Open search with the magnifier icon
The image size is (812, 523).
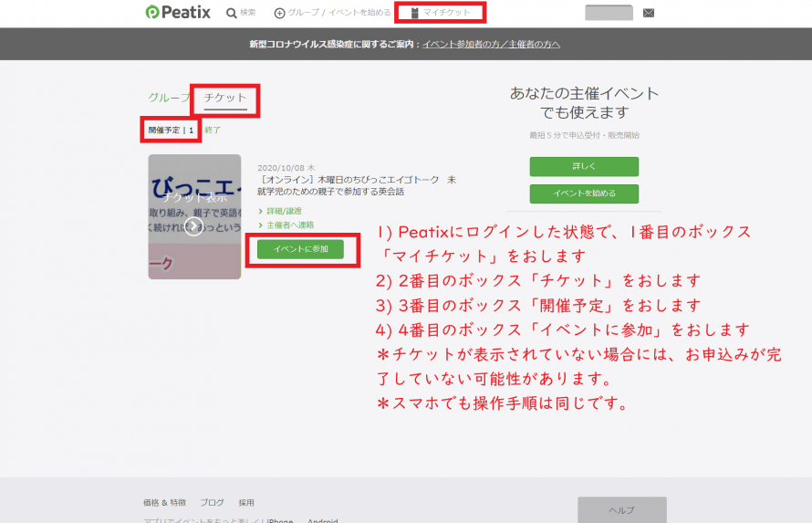coord(232,13)
